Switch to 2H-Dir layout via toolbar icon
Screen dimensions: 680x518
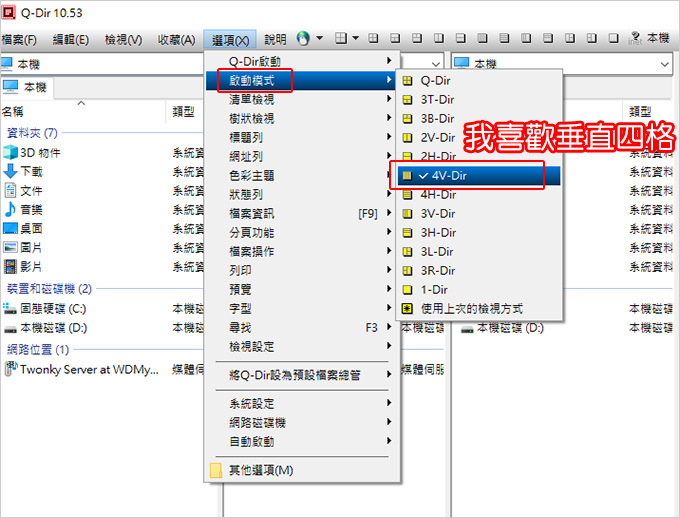(461, 39)
